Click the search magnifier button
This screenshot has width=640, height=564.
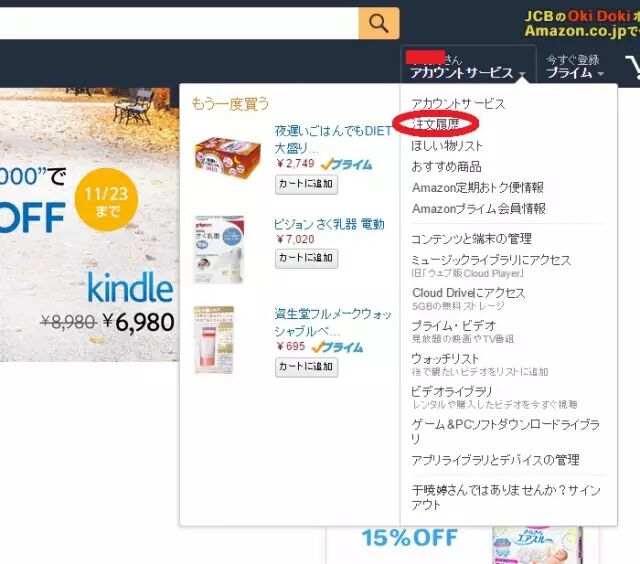378,23
